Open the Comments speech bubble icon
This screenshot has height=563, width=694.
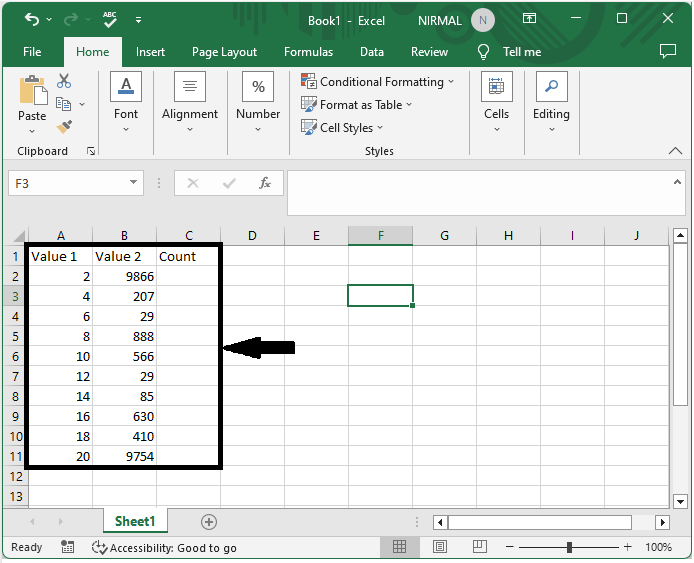(667, 51)
